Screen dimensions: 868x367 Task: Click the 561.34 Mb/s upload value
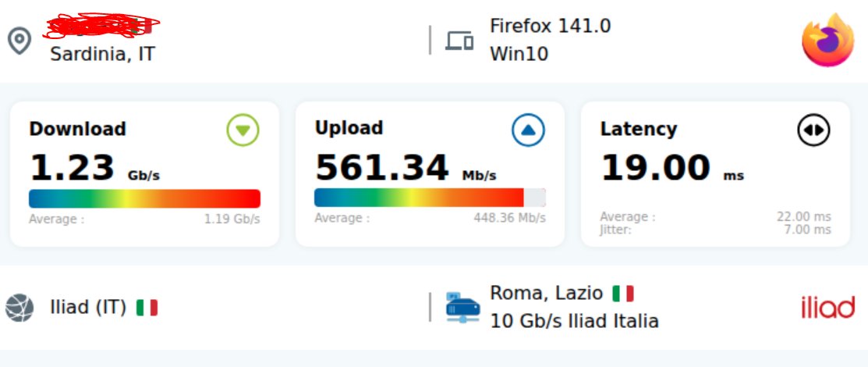click(x=406, y=168)
